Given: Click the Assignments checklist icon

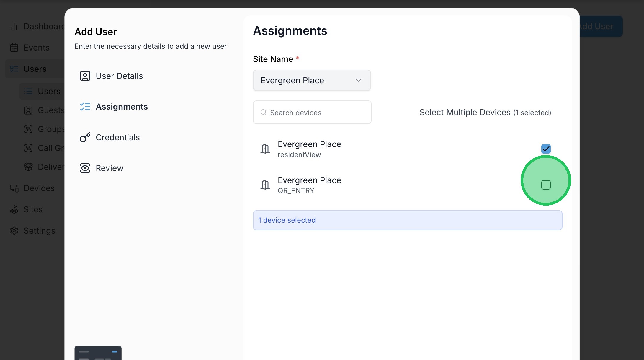Looking at the screenshot, I should (x=85, y=107).
